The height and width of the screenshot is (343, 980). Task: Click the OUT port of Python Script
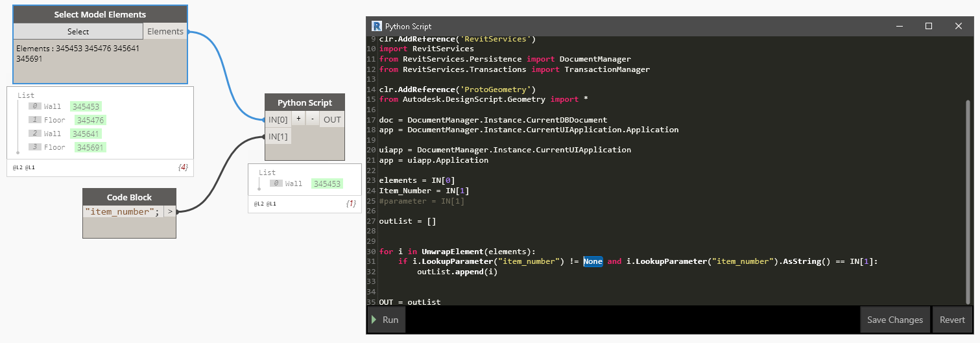pos(332,119)
